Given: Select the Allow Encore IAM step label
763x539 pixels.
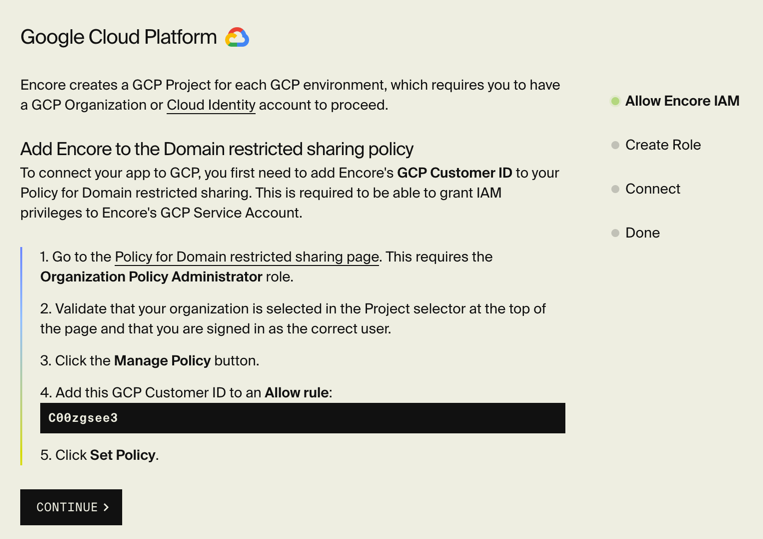Looking at the screenshot, I should pos(682,101).
